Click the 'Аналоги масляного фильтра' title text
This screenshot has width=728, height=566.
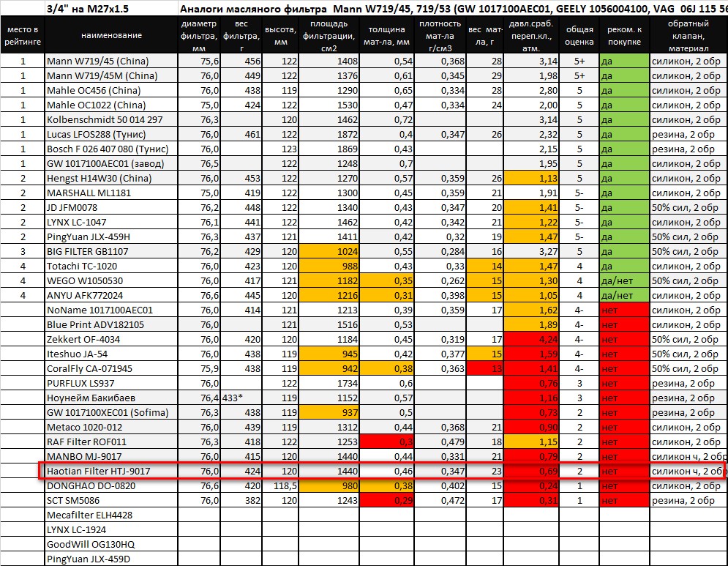pos(253,8)
